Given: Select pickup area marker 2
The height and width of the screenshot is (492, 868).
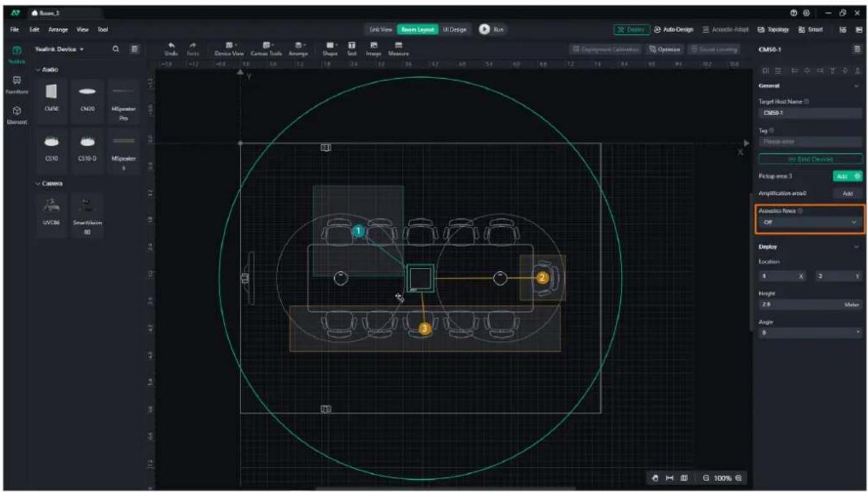Looking at the screenshot, I should point(542,277).
